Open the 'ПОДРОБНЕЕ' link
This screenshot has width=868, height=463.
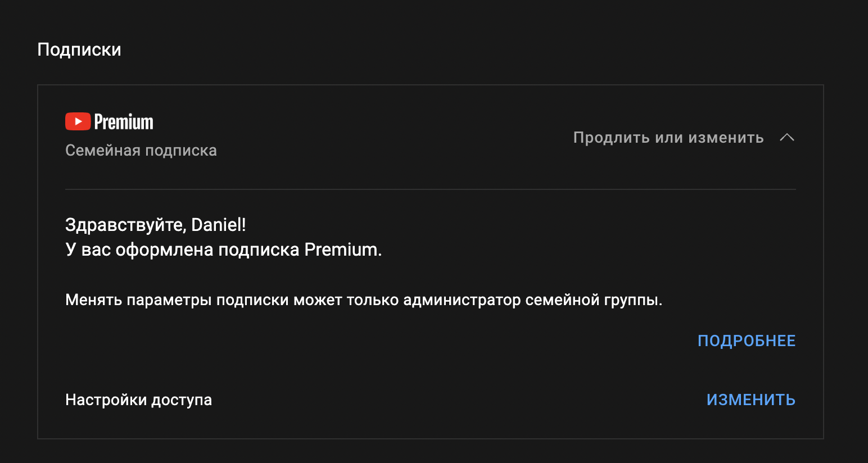click(x=747, y=341)
